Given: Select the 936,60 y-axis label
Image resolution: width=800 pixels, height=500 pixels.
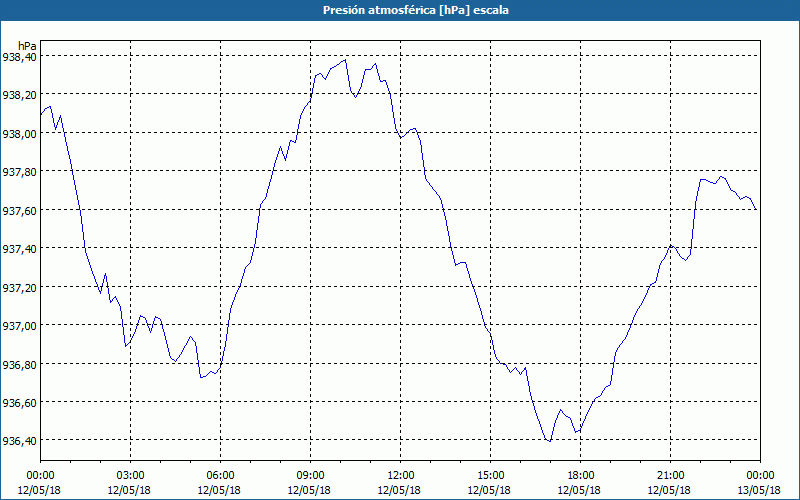Looking at the screenshot, I should (19, 403).
